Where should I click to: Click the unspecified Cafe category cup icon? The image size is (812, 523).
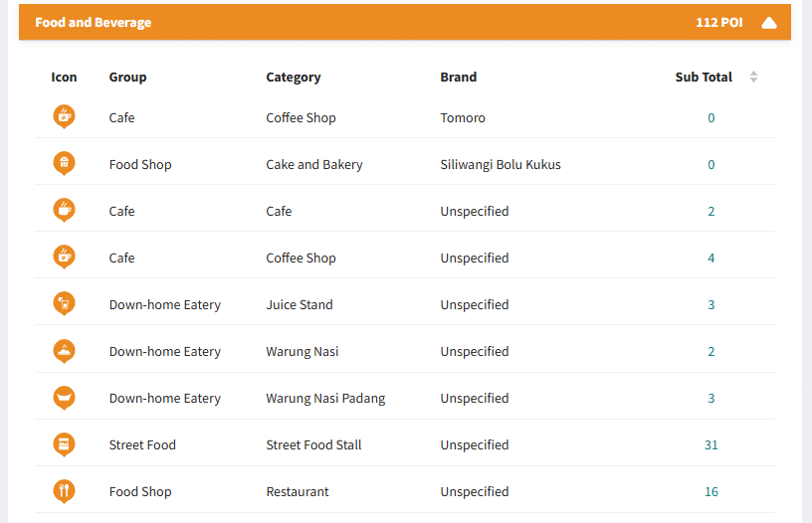click(x=65, y=210)
